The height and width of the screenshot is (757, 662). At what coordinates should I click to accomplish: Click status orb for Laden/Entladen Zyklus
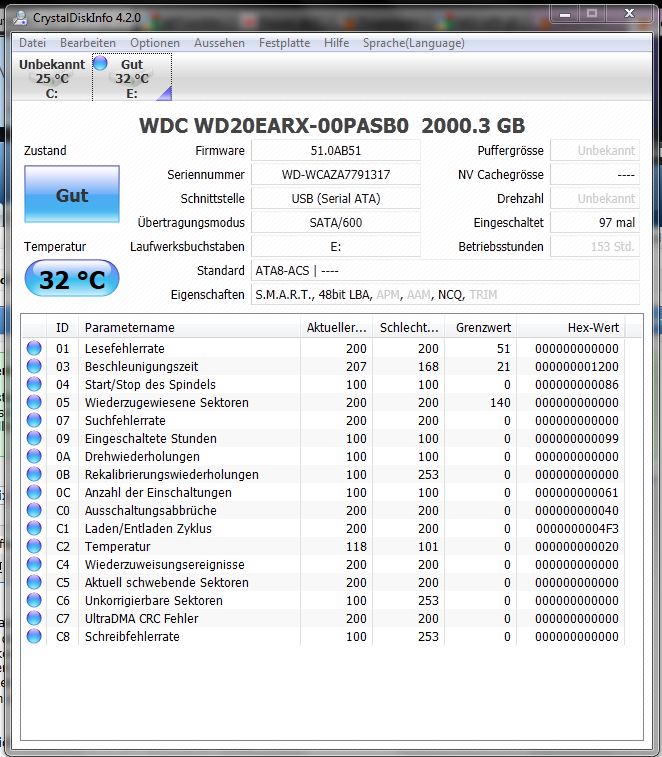[x=34, y=528]
